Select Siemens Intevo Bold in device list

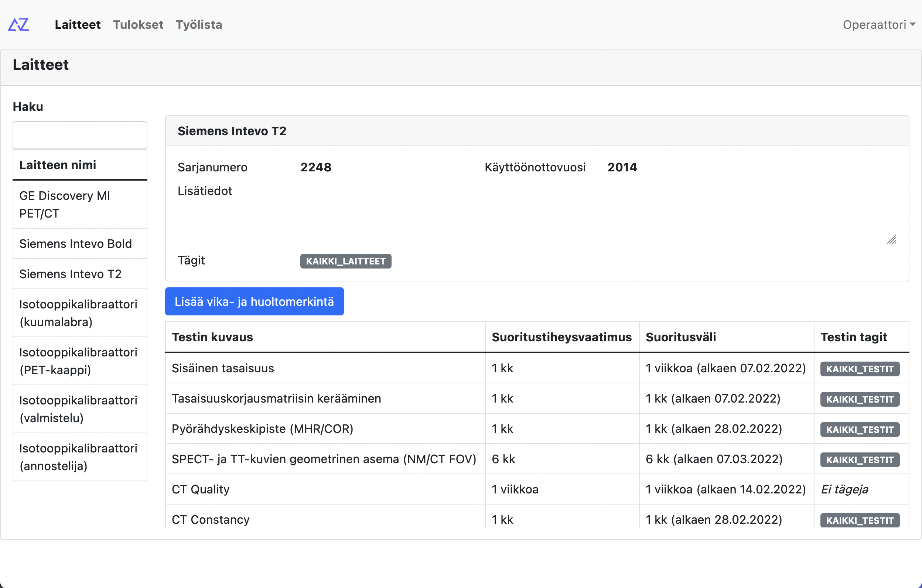80,243
